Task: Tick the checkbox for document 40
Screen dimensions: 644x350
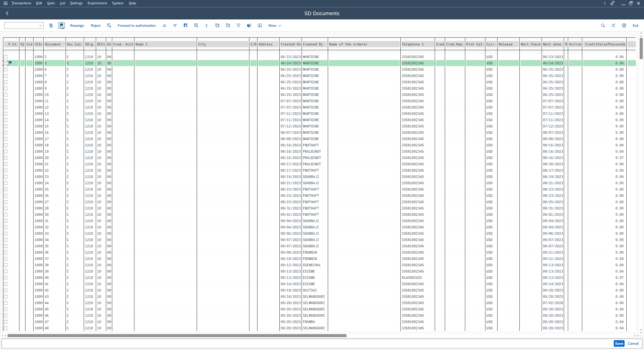Action: 6,278
